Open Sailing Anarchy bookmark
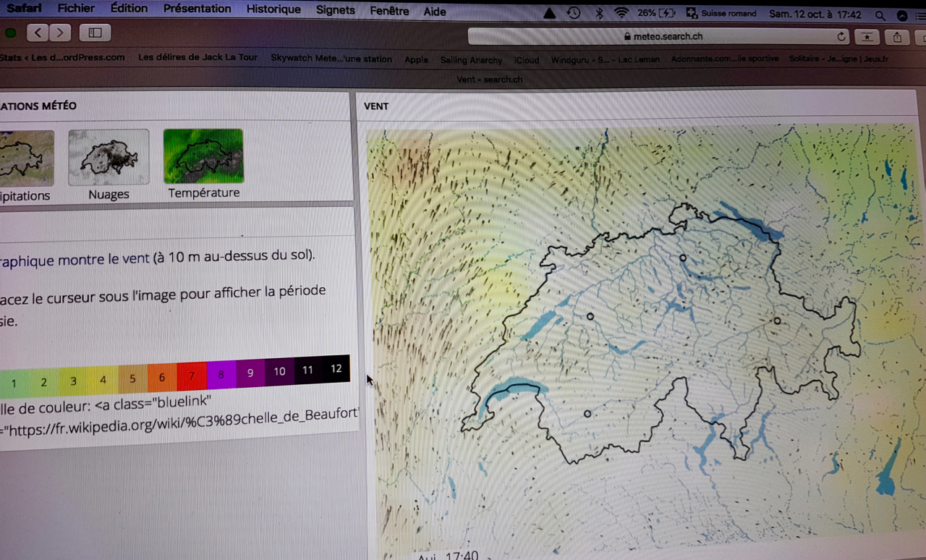This screenshot has height=560, width=926. (471, 60)
